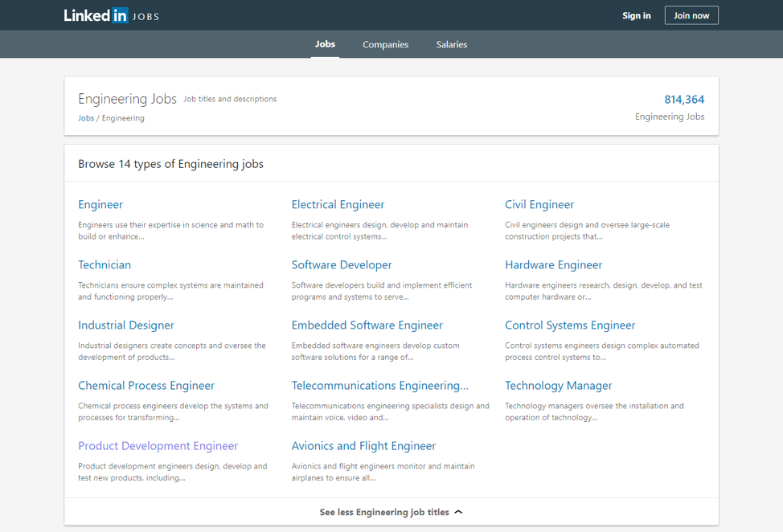Screen dimensions: 783x532
Task: Select the Civil Engineer link
Action: (x=539, y=205)
